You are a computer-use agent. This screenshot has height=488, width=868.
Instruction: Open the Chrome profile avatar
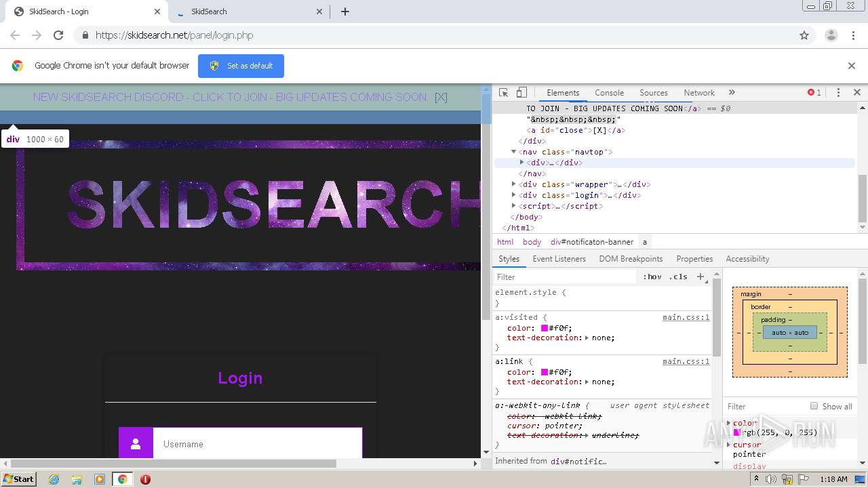coord(831,35)
